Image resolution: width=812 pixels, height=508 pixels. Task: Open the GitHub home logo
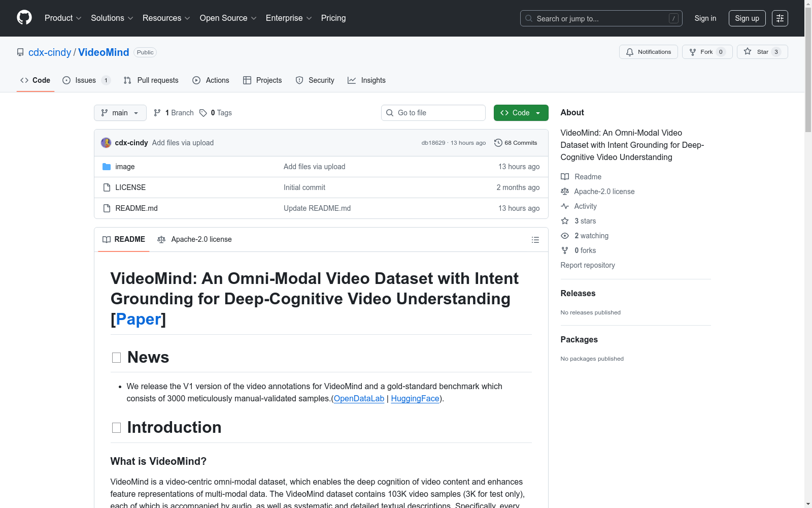(x=24, y=18)
